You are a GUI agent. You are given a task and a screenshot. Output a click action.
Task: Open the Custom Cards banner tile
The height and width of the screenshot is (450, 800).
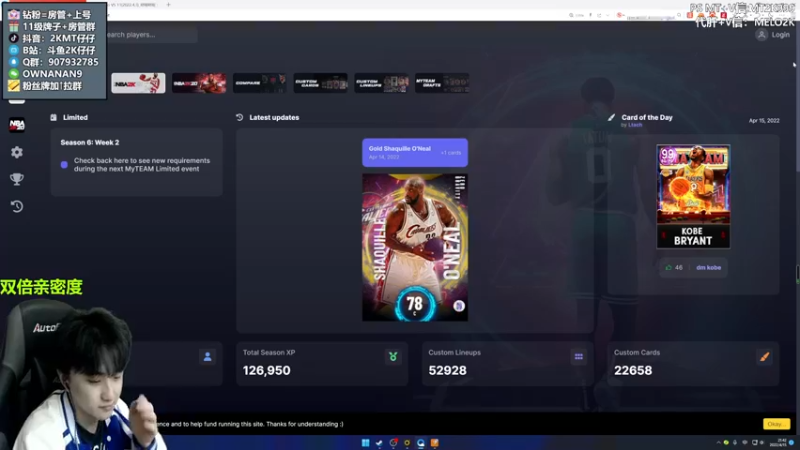[x=320, y=83]
